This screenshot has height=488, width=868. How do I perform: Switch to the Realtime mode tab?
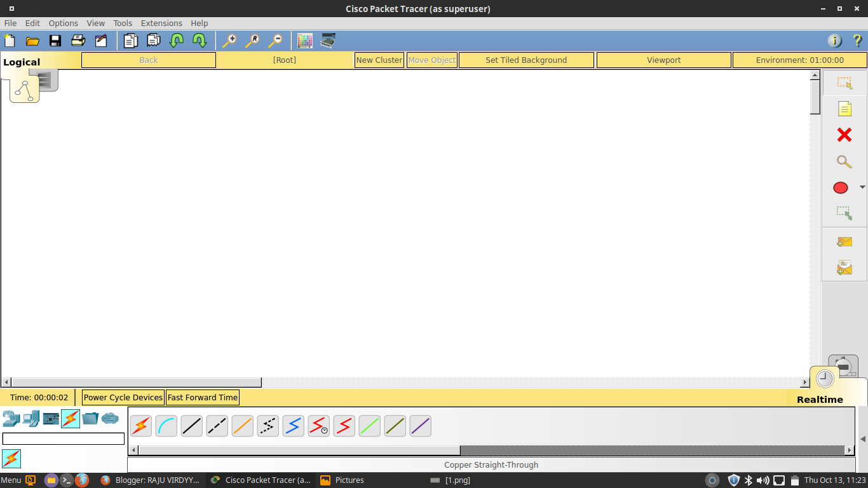click(x=820, y=400)
